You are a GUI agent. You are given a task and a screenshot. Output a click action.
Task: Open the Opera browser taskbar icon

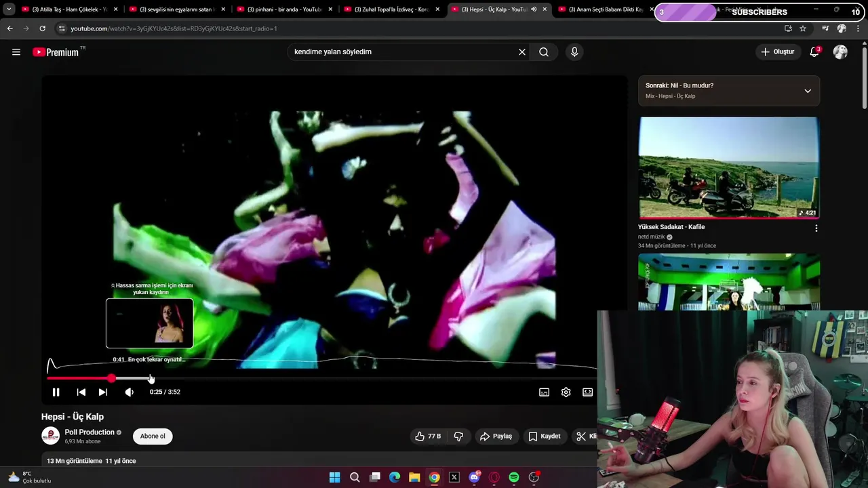(x=494, y=477)
